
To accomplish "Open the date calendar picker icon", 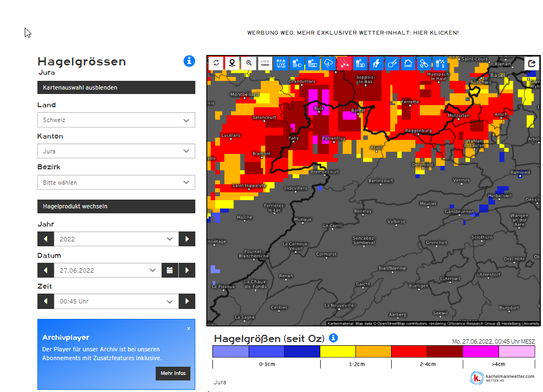I will [x=169, y=270].
